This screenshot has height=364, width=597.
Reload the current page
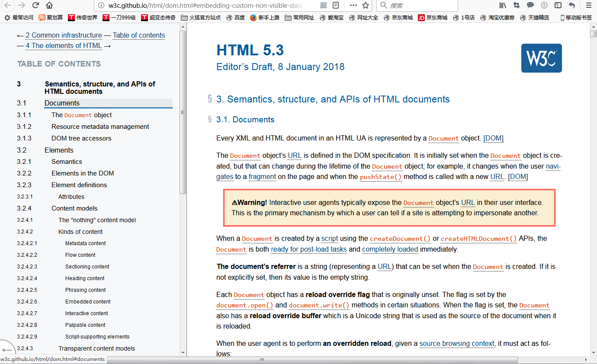click(x=35, y=5)
